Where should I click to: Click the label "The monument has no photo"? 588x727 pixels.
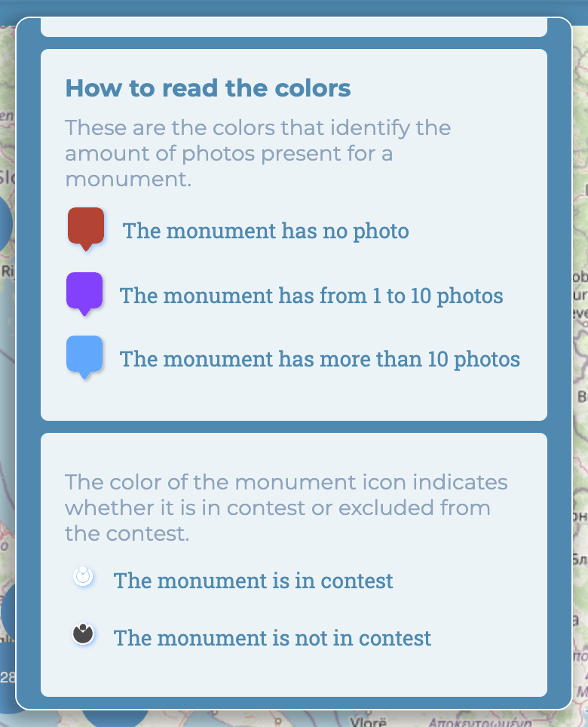point(267,231)
